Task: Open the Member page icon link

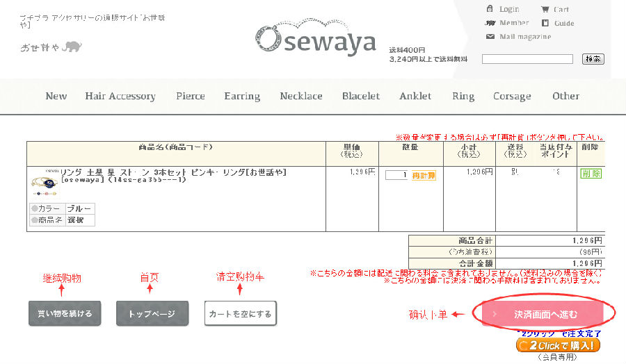Action: click(x=506, y=23)
